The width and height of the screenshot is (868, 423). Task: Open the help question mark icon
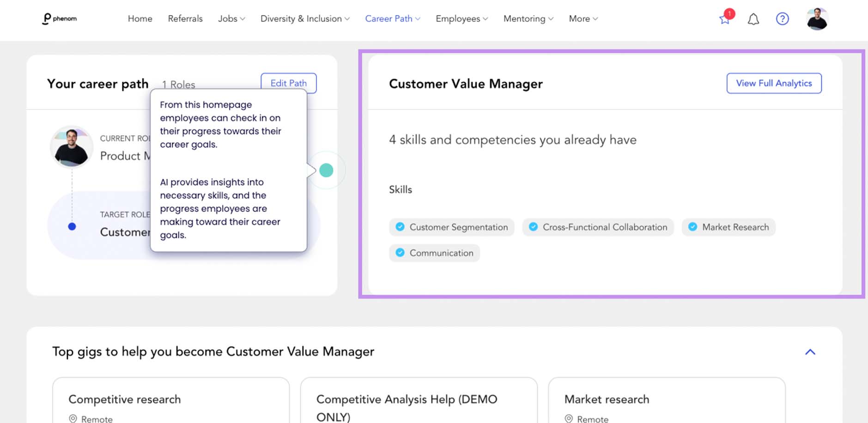pyautogui.click(x=782, y=19)
